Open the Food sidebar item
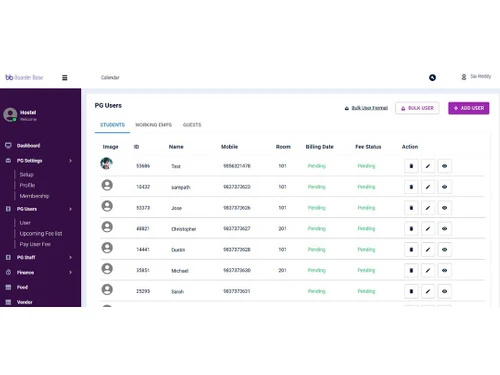The height and width of the screenshot is (375, 500). tap(22, 287)
